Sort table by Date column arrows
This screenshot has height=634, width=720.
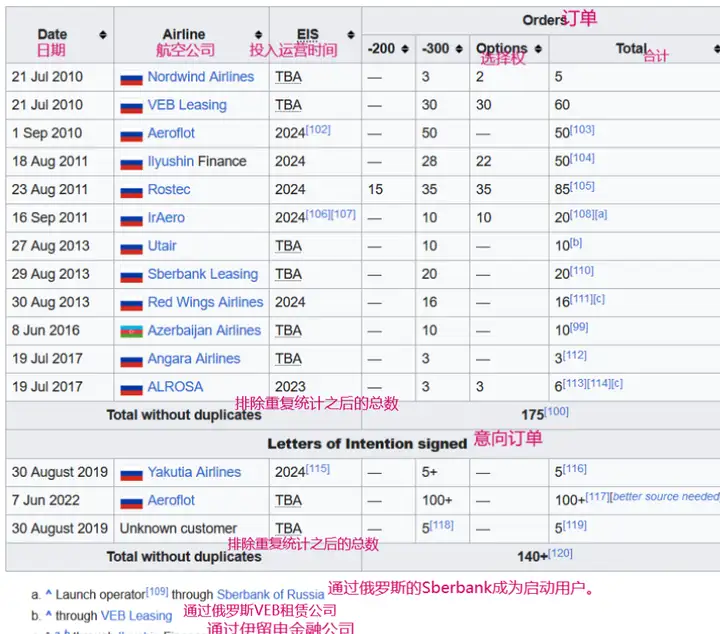(103, 35)
